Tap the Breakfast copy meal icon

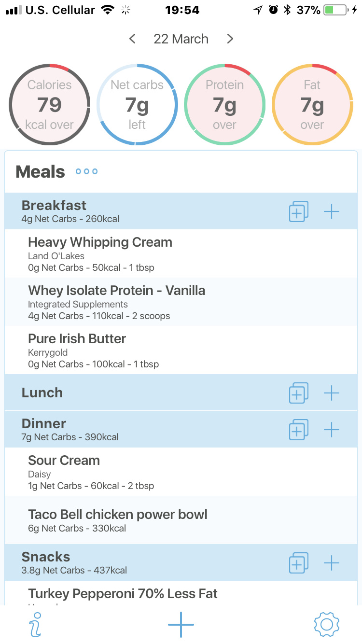[x=298, y=211]
